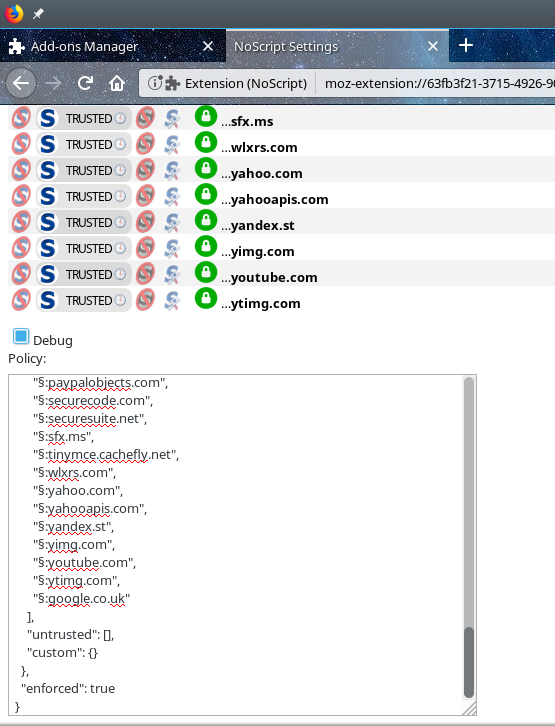Set ytimg.com to Custom preset

coord(172,300)
